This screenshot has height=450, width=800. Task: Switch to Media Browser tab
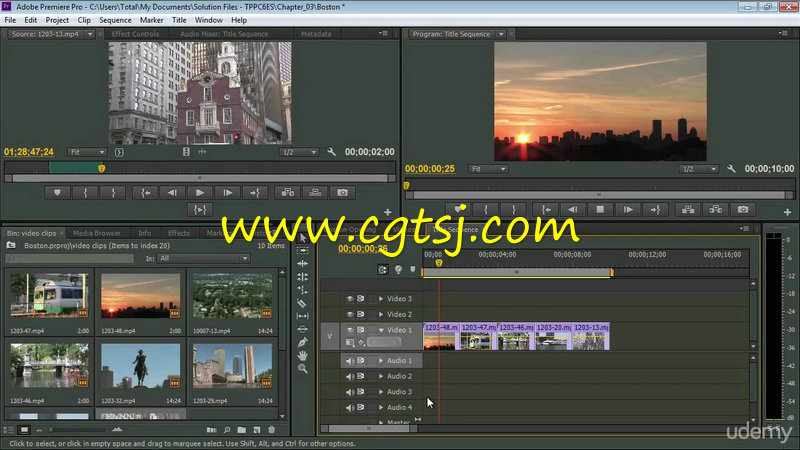(96, 233)
